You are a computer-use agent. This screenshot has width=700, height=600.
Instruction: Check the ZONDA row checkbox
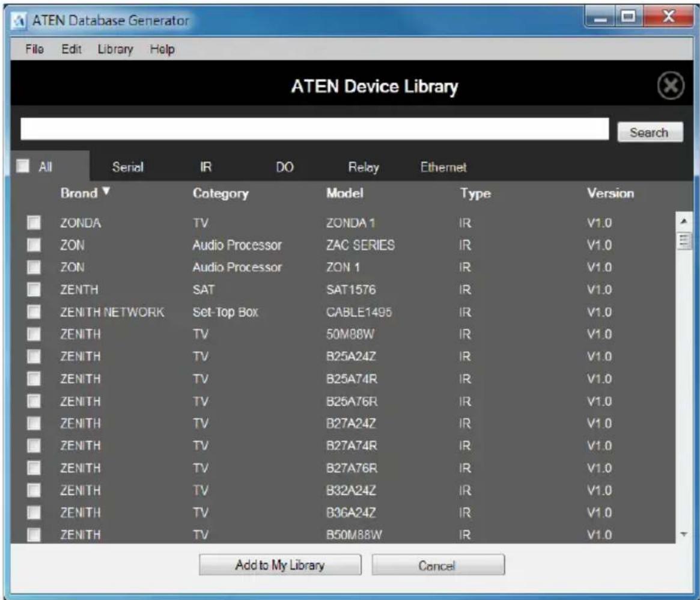click(34, 222)
